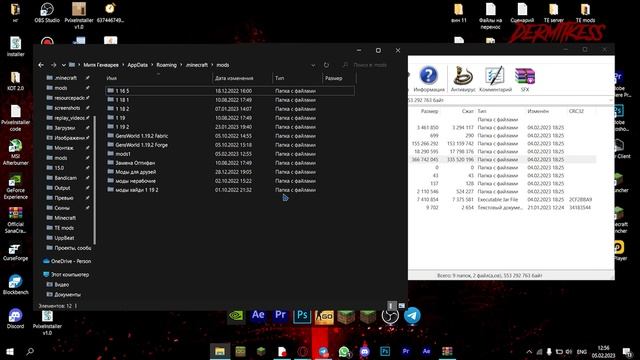
Task: Open the CurseForge desktop shortcut
Action: [16, 252]
